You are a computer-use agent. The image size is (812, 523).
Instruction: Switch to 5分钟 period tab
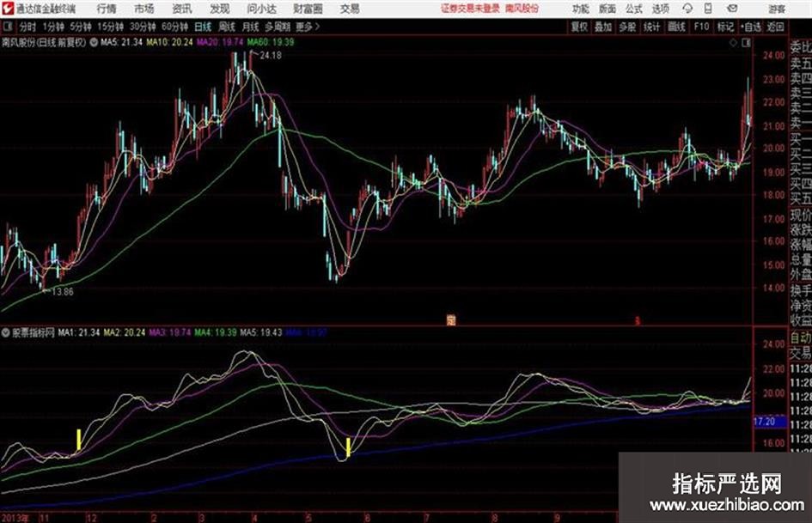click(80, 27)
